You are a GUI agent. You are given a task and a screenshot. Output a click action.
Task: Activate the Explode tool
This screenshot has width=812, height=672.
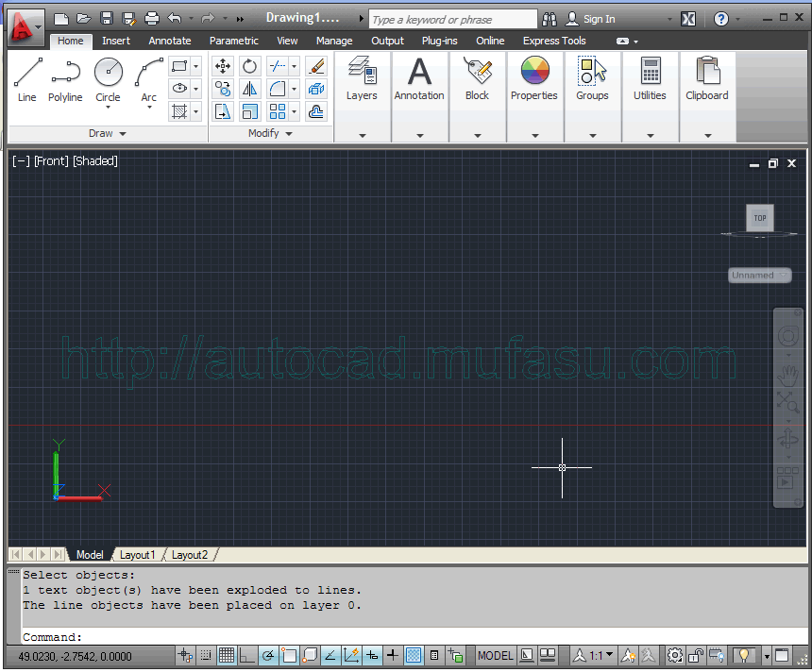(316, 89)
